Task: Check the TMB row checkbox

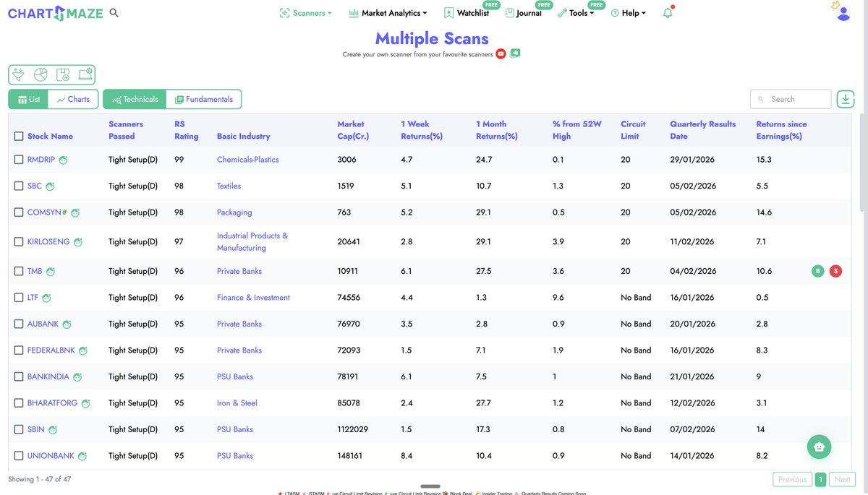Action: pos(19,271)
